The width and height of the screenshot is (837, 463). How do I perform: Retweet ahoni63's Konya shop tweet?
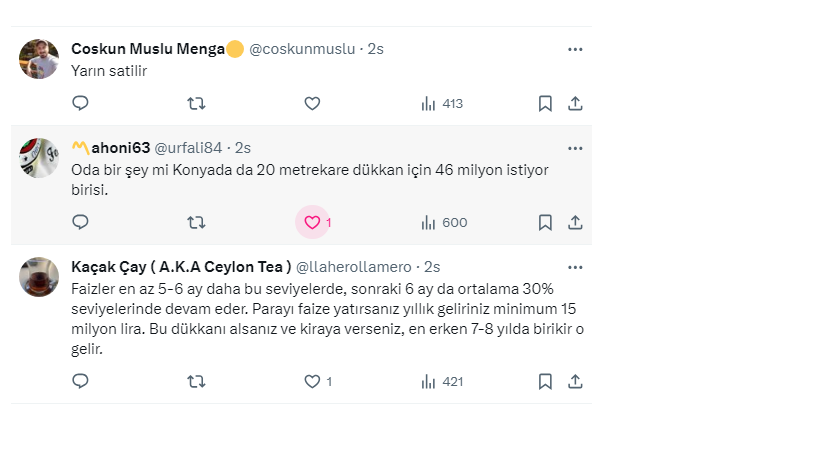click(197, 222)
